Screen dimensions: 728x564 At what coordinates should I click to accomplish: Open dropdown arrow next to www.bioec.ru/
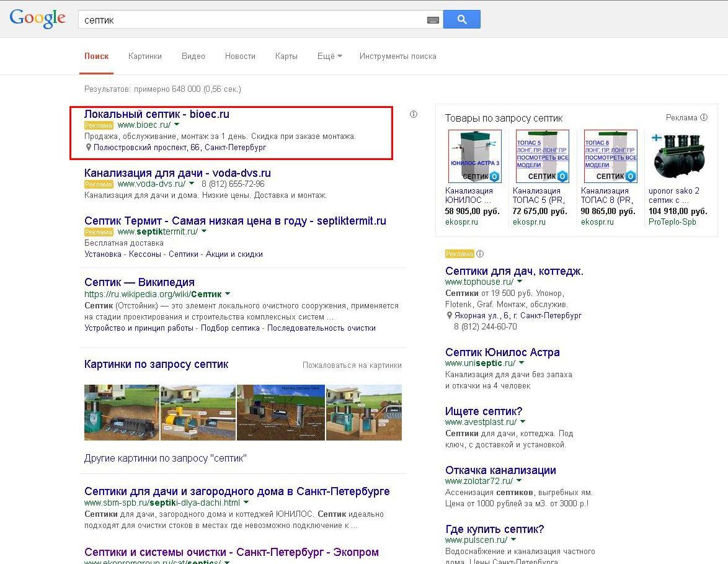pos(177,125)
